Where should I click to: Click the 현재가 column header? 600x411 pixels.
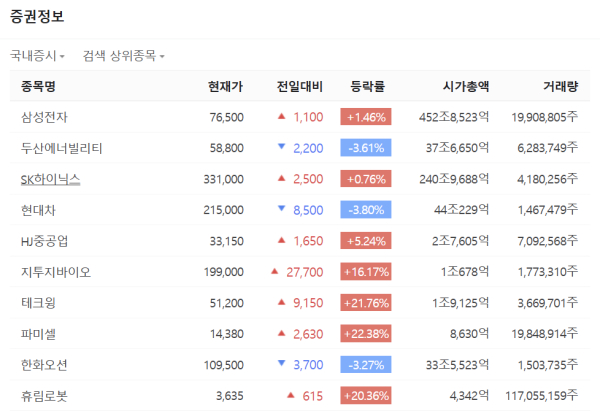(x=225, y=86)
